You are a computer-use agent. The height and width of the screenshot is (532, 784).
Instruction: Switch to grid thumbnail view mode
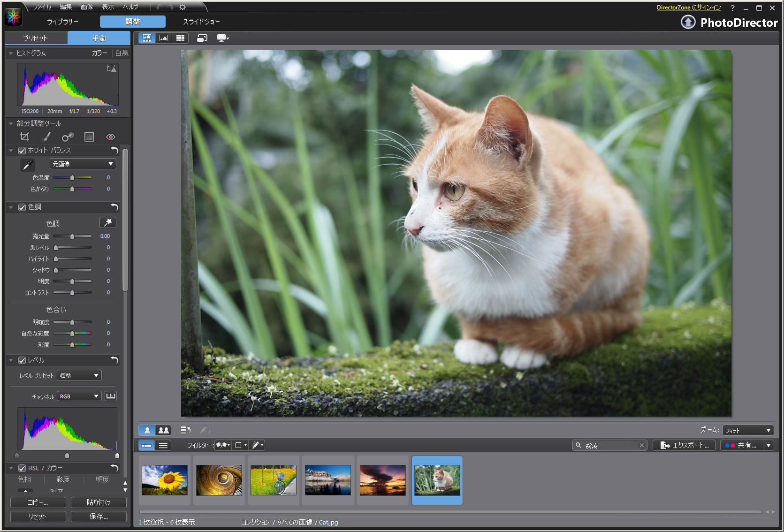[x=180, y=38]
